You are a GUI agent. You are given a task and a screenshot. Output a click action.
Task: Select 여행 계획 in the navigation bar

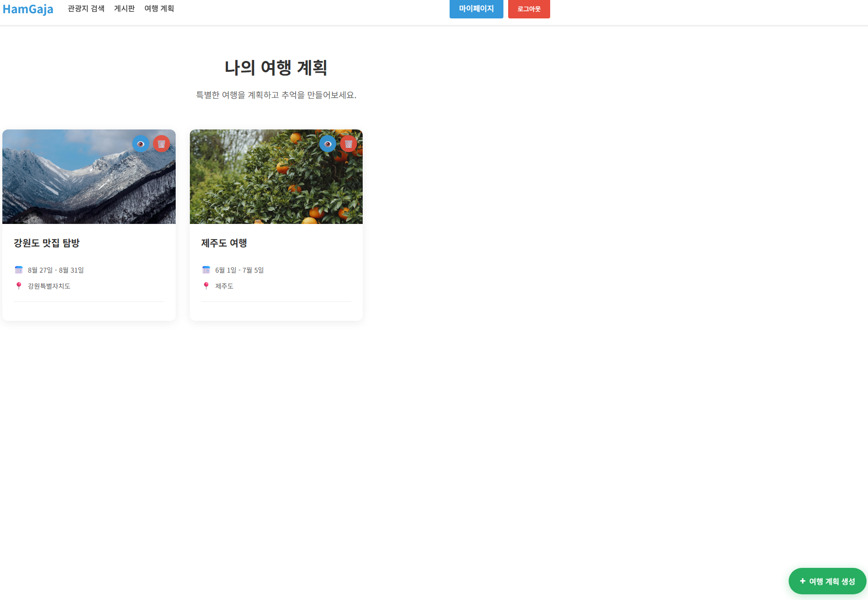[x=159, y=9]
